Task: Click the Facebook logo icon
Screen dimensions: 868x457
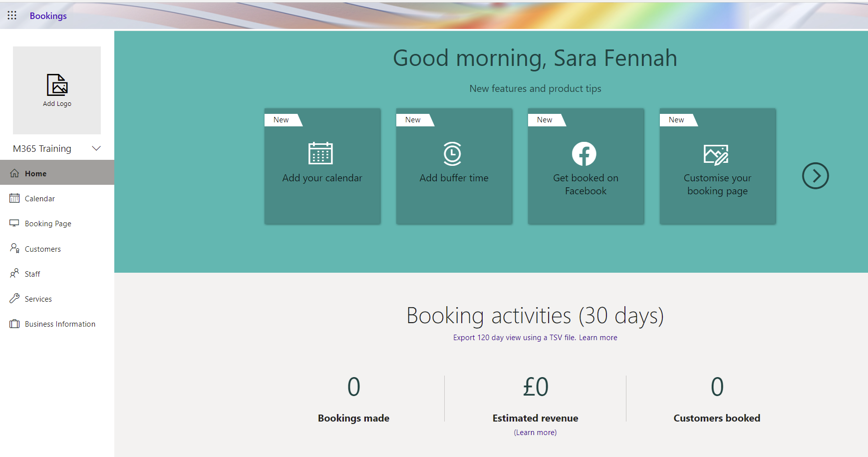Action: (584, 154)
